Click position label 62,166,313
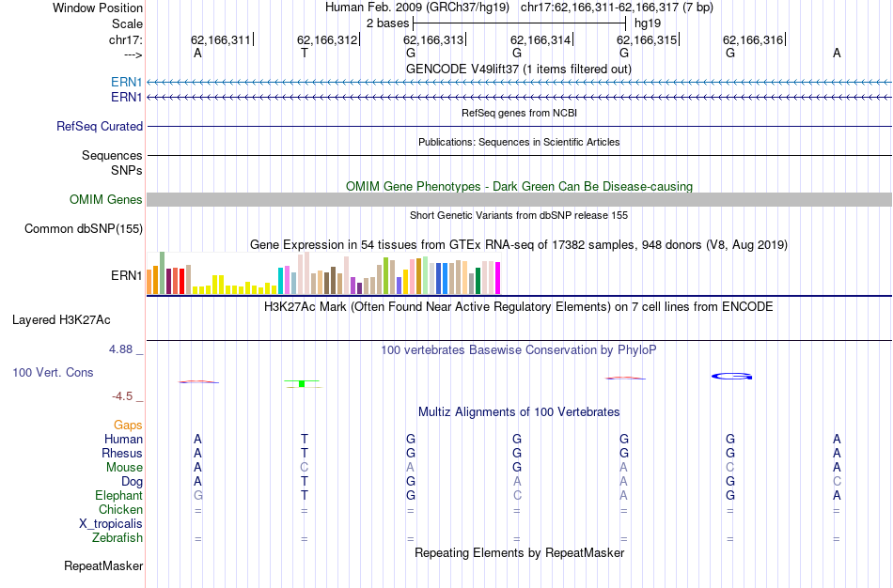Viewport: 893px width, 588px height. [433, 39]
